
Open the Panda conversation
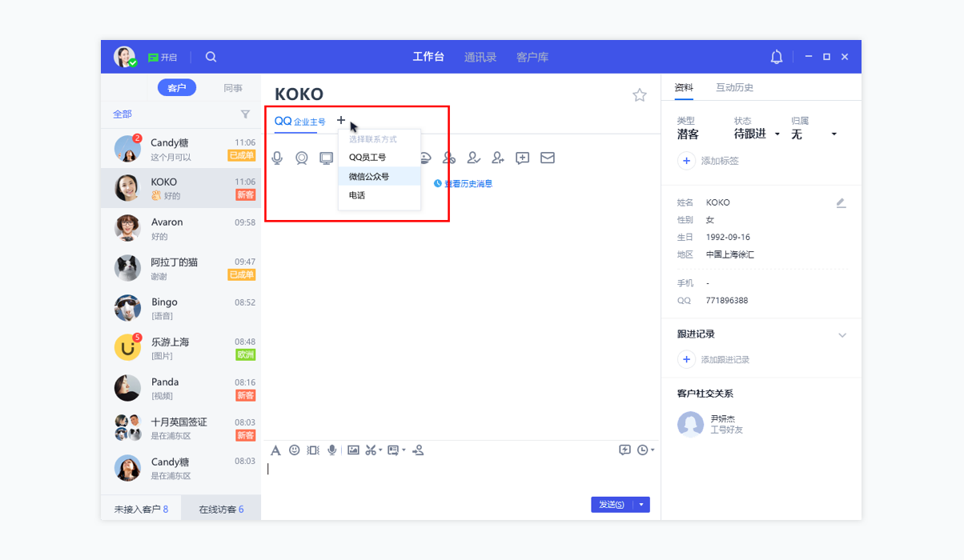click(x=181, y=389)
